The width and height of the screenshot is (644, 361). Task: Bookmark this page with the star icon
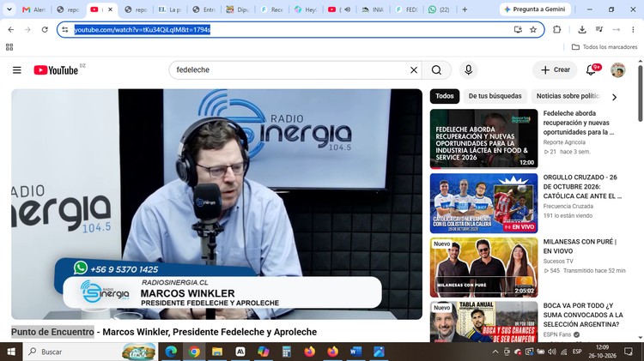point(533,29)
